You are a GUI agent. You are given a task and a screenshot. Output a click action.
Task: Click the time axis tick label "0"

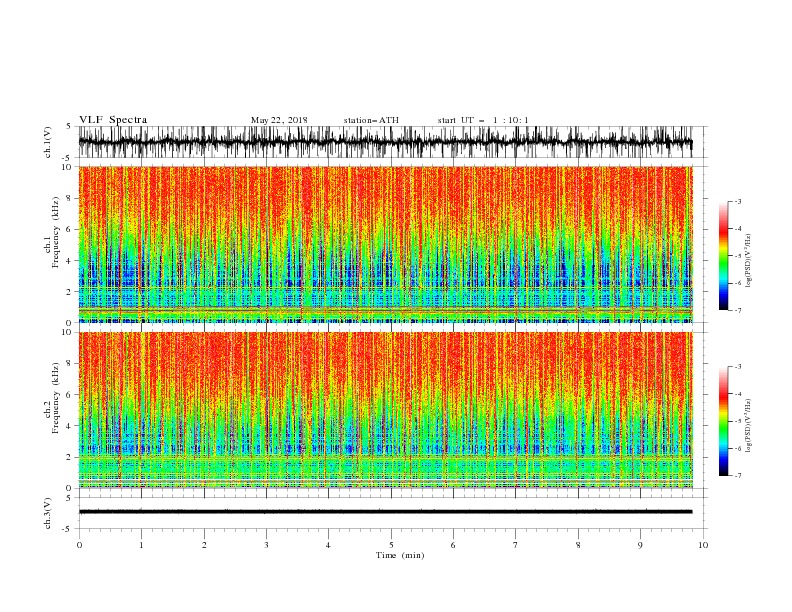(x=79, y=545)
